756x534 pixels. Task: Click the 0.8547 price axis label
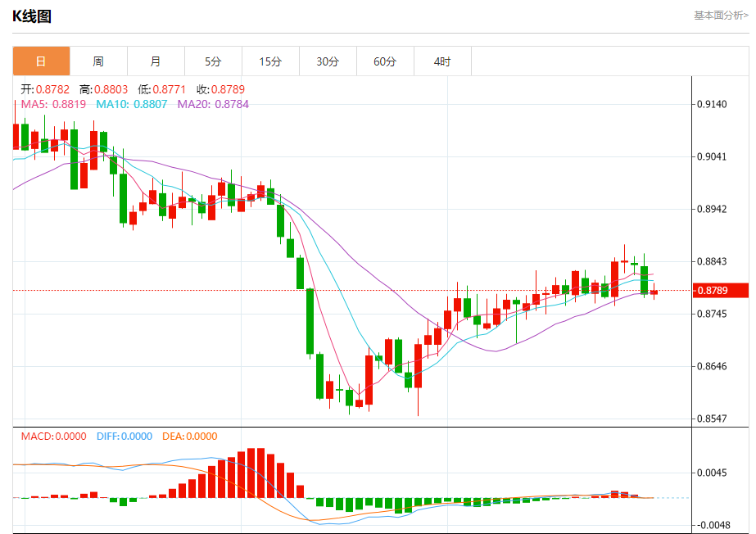coord(712,419)
